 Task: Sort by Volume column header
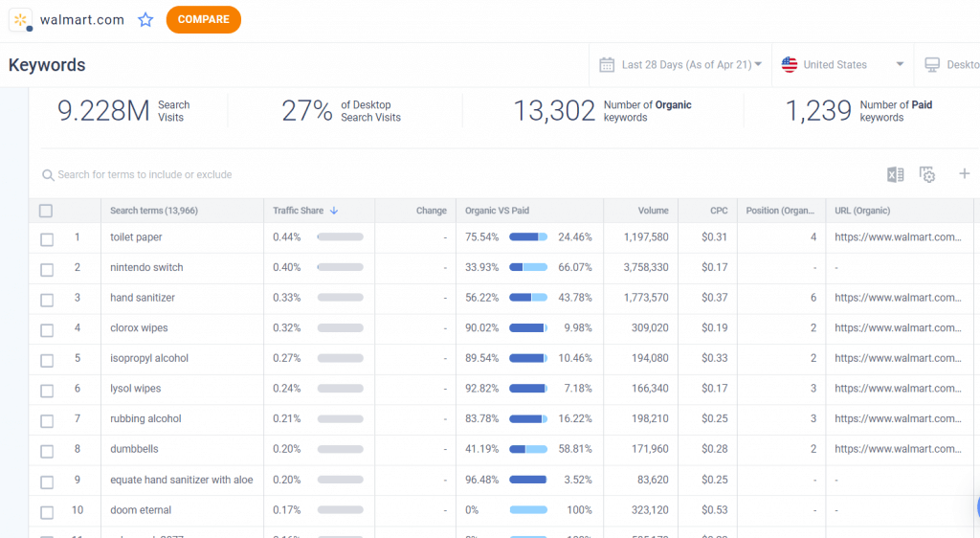click(x=653, y=211)
